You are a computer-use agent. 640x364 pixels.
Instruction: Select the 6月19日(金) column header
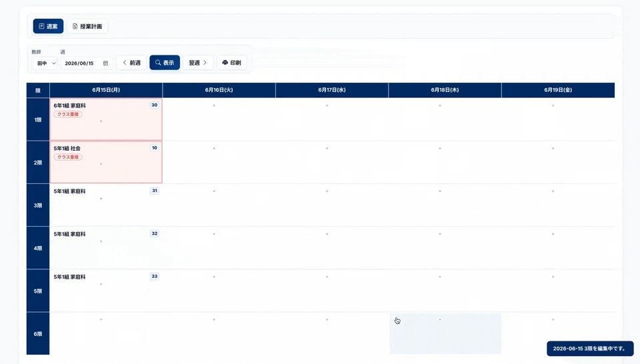pyautogui.click(x=558, y=90)
